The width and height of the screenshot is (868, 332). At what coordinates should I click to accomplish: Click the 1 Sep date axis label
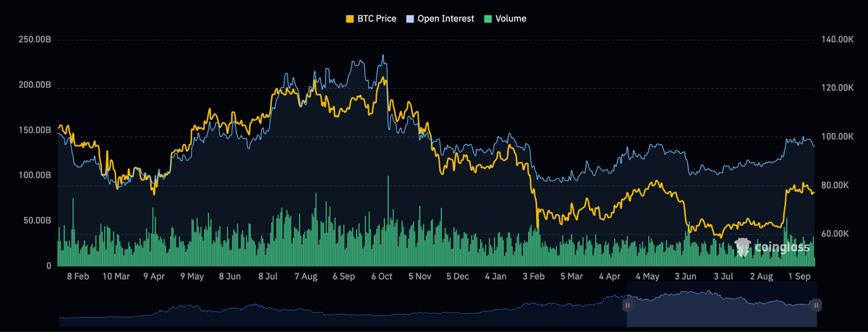(799, 276)
